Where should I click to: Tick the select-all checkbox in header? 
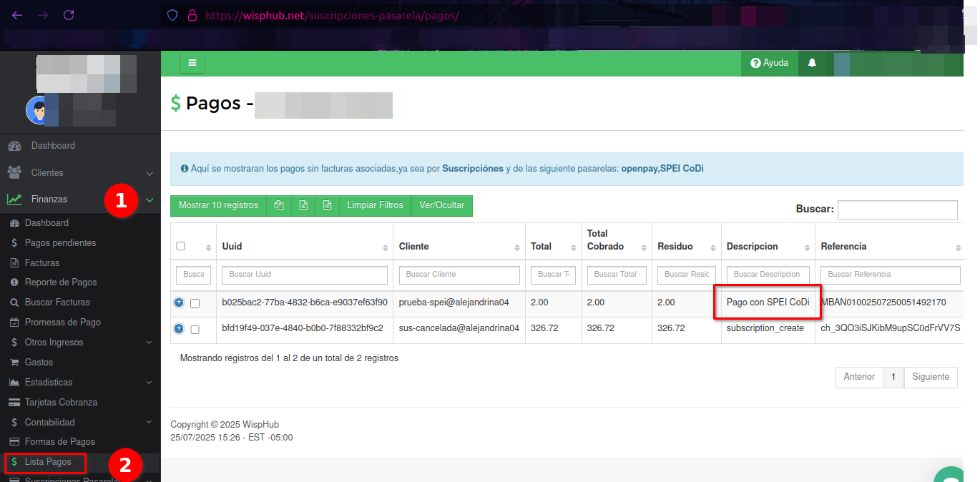tap(181, 246)
